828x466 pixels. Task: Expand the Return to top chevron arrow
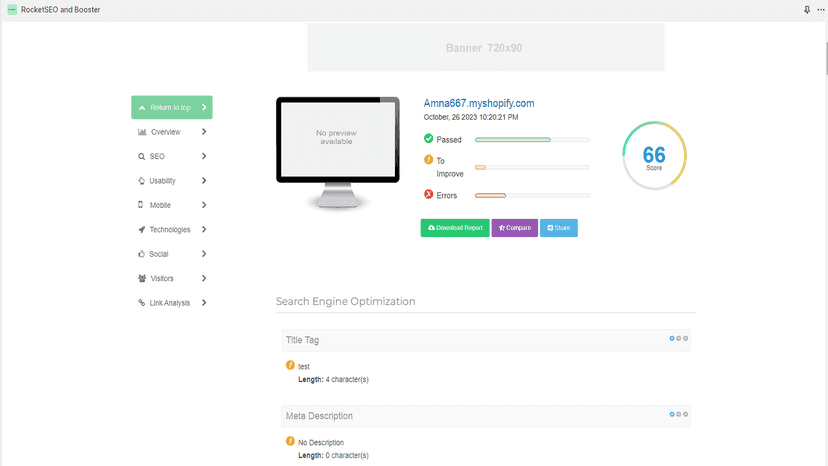tap(204, 107)
